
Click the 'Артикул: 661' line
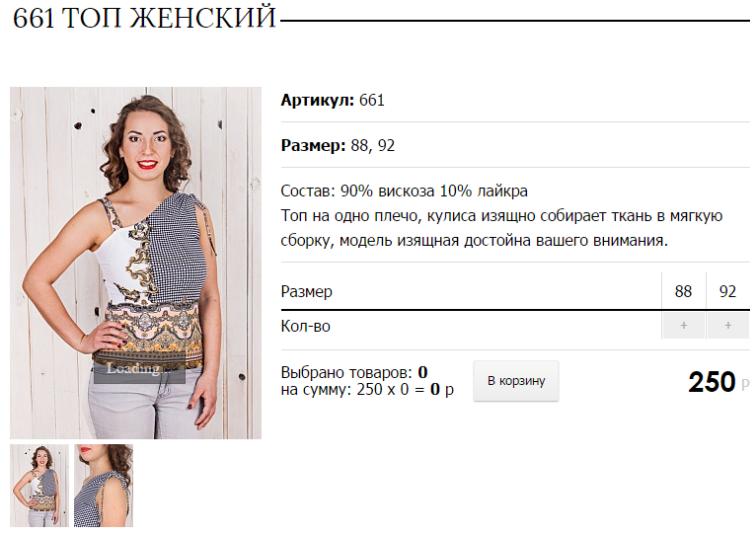pyautogui.click(x=333, y=101)
